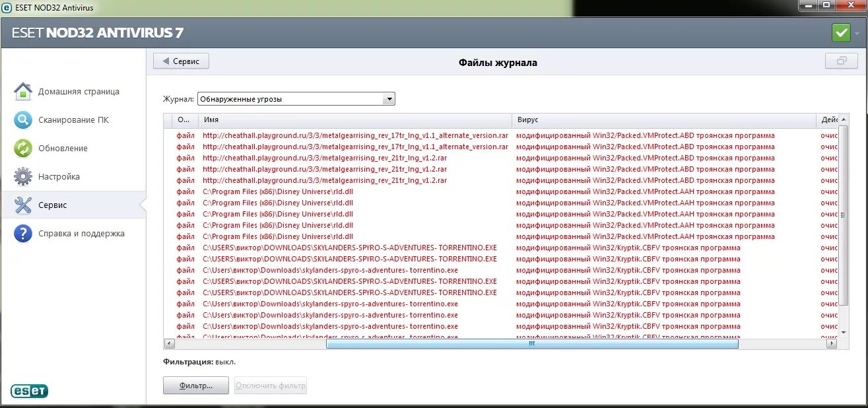Click the horizontal scrollbar left arrow
This screenshot has height=408, width=868.
(170, 343)
